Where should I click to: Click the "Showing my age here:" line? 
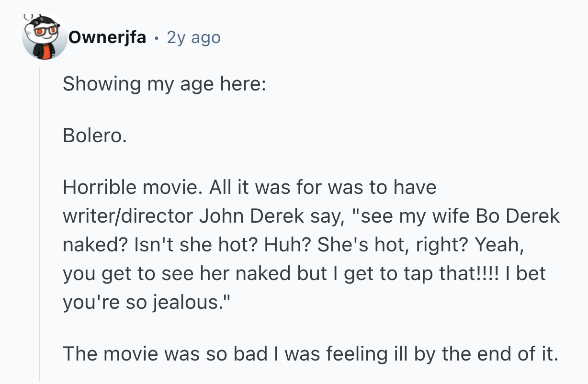point(164,84)
